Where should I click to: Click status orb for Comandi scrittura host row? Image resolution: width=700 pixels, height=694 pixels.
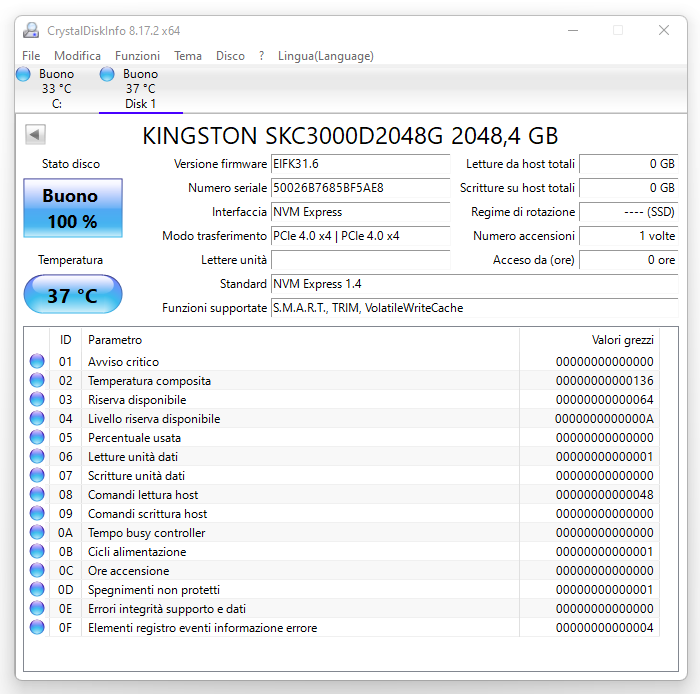(37, 513)
